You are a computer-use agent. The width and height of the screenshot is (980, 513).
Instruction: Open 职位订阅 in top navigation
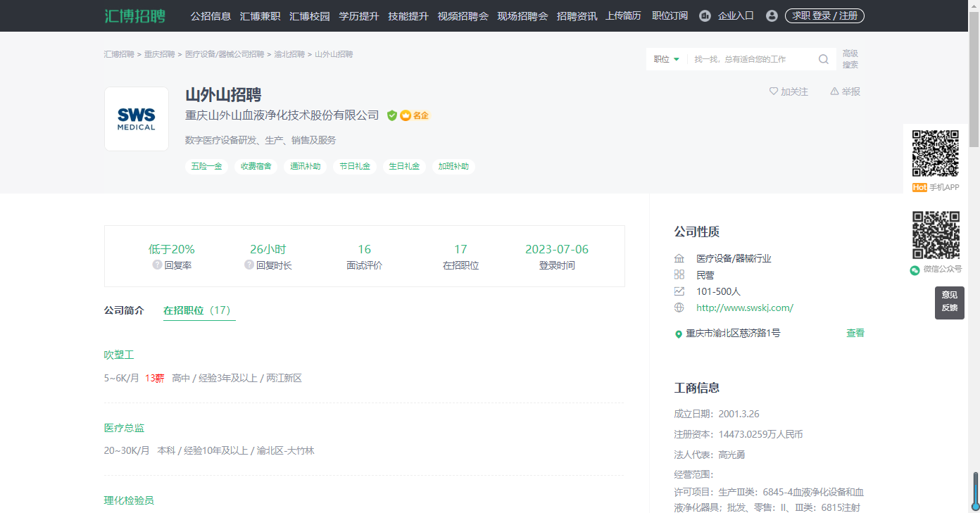670,15
